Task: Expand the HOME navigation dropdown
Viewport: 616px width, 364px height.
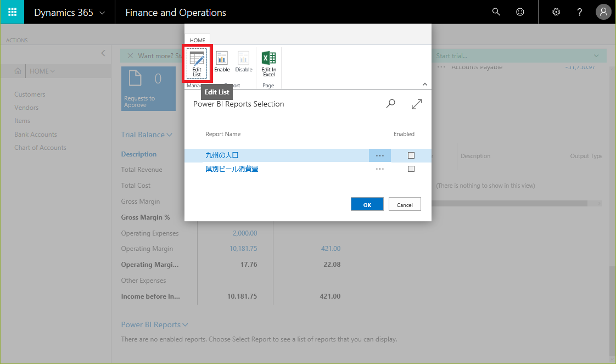Action: (42, 71)
